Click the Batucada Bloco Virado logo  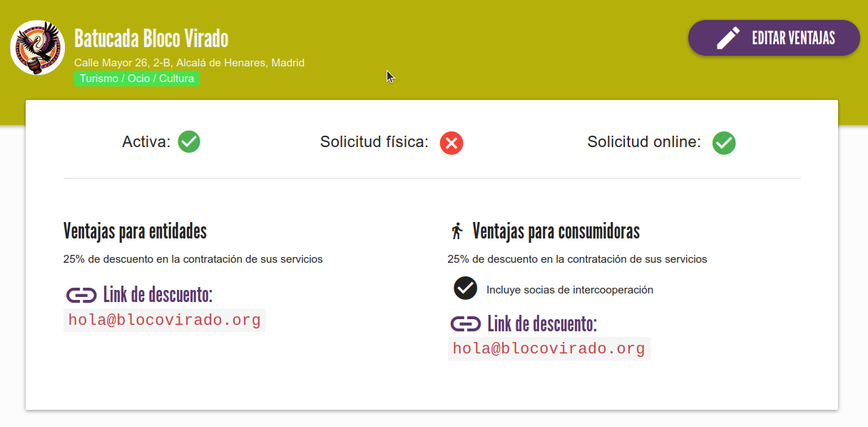(37, 47)
